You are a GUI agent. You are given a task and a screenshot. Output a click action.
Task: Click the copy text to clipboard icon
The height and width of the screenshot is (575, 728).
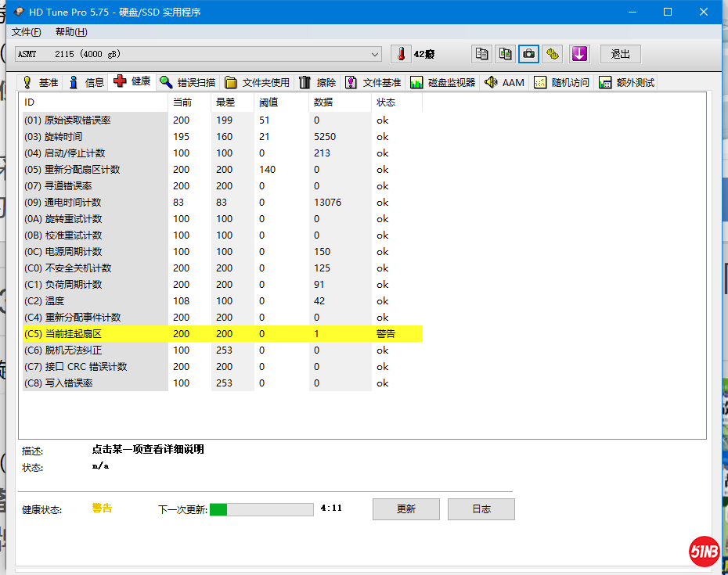[x=481, y=54]
